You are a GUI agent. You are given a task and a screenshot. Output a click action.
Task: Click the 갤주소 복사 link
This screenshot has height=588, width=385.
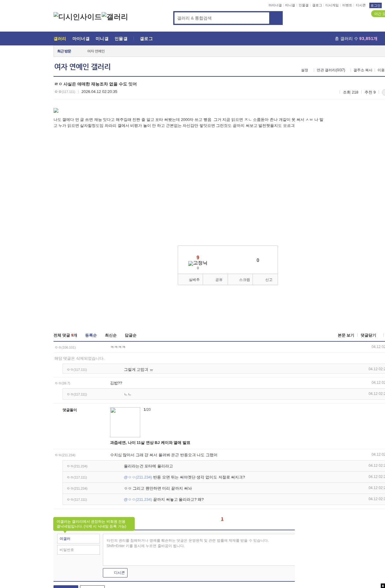pyautogui.click(x=363, y=70)
